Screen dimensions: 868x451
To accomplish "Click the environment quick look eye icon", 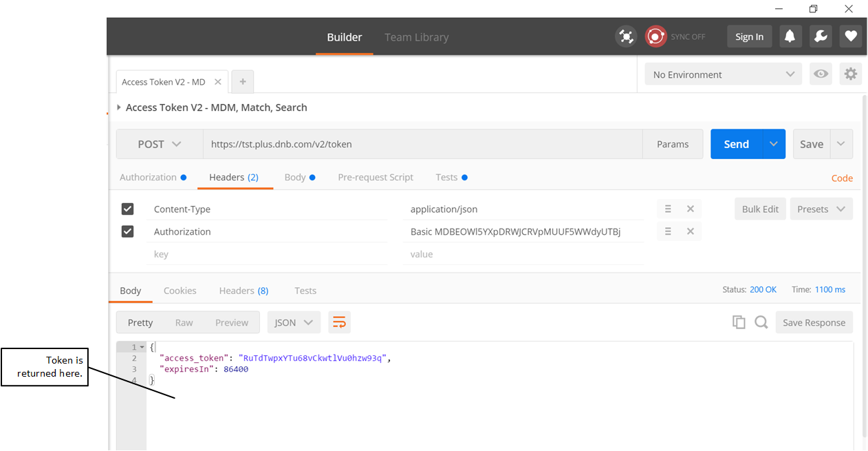I will 821,74.
